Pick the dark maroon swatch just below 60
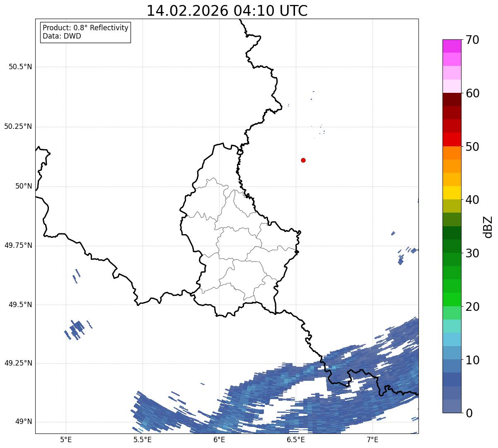This screenshot has width=498, height=448. 452,99
